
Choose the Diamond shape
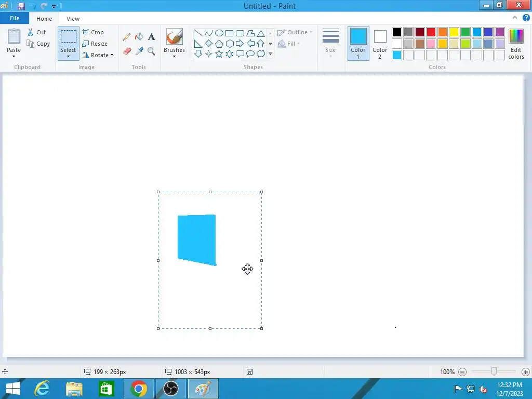[209, 44]
